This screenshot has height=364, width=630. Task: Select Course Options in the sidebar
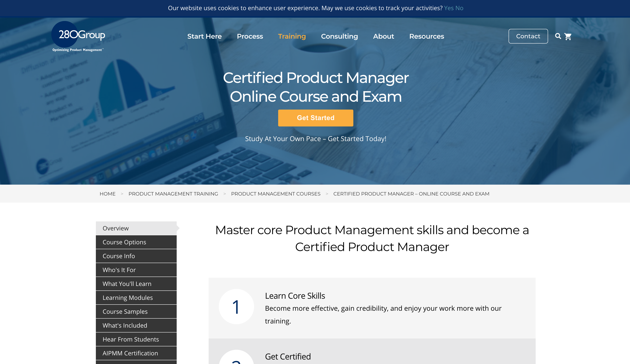point(124,242)
